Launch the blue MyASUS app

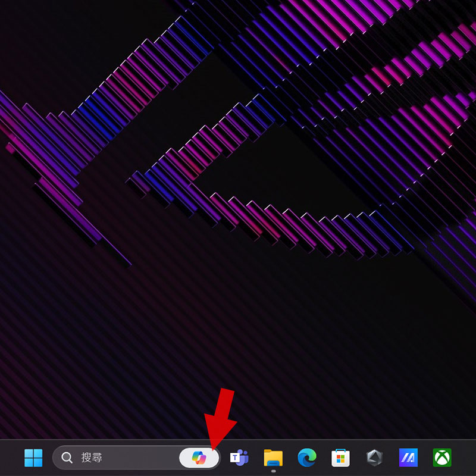[x=408, y=458]
